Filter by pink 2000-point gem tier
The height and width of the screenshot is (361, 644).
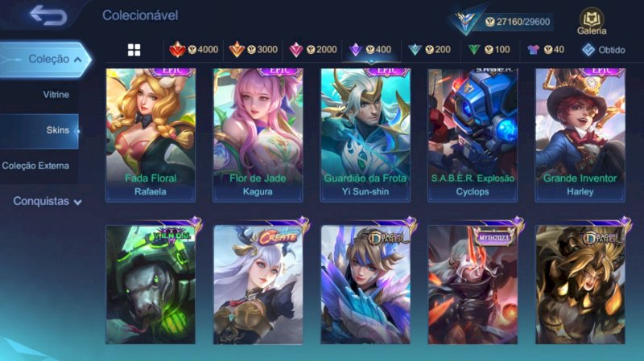(x=312, y=50)
